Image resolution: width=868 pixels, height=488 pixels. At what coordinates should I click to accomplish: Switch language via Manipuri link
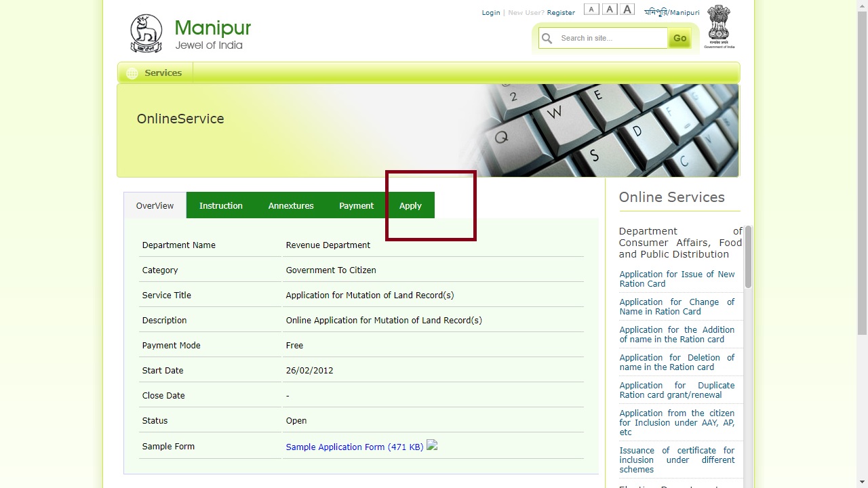pyautogui.click(x=671, y=13)
